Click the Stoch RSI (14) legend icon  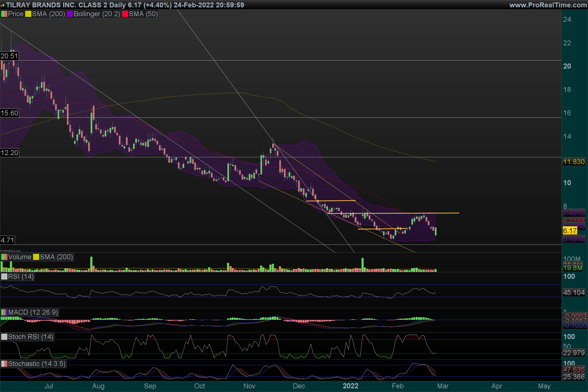(4, 337)
